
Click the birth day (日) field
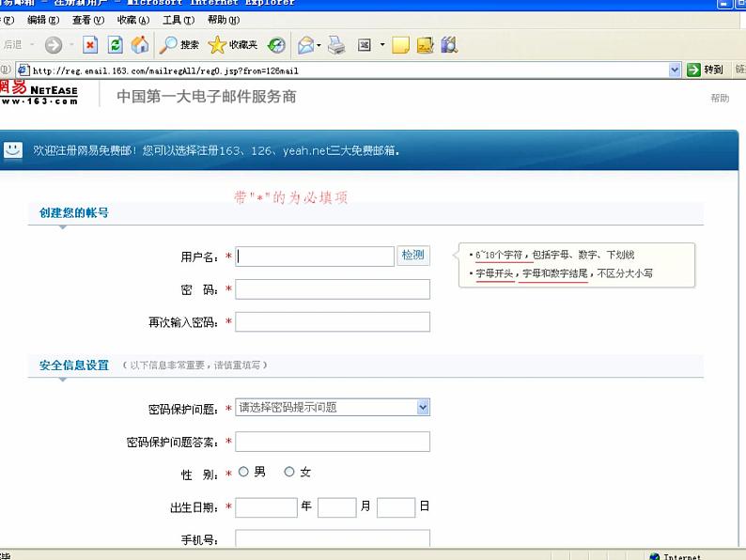coord(396,507)
